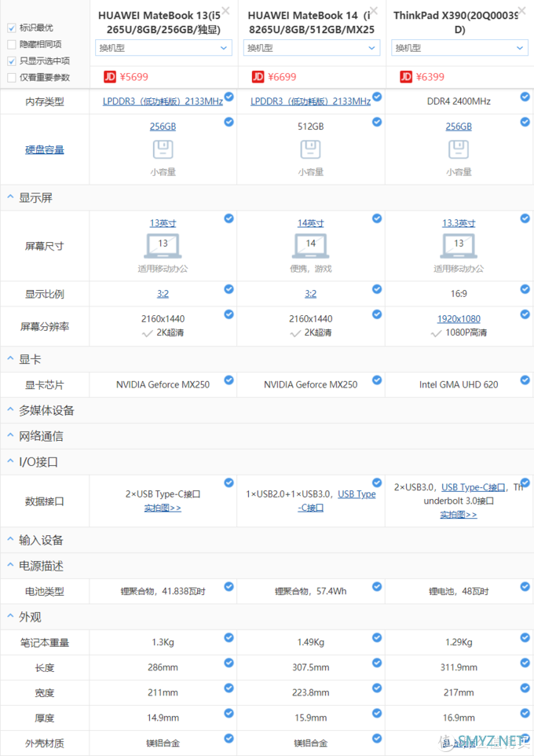Expand the 输入设备 section

[11, 540]
